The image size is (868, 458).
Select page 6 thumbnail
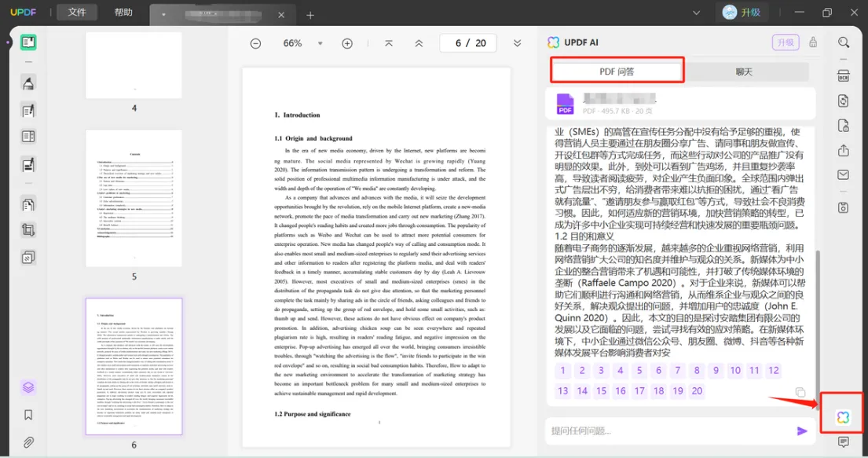[x=134, y=366]
